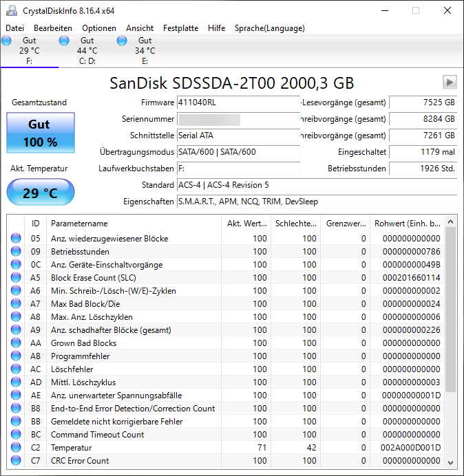Click the Akt. Temperatur label

pos(39,169)
